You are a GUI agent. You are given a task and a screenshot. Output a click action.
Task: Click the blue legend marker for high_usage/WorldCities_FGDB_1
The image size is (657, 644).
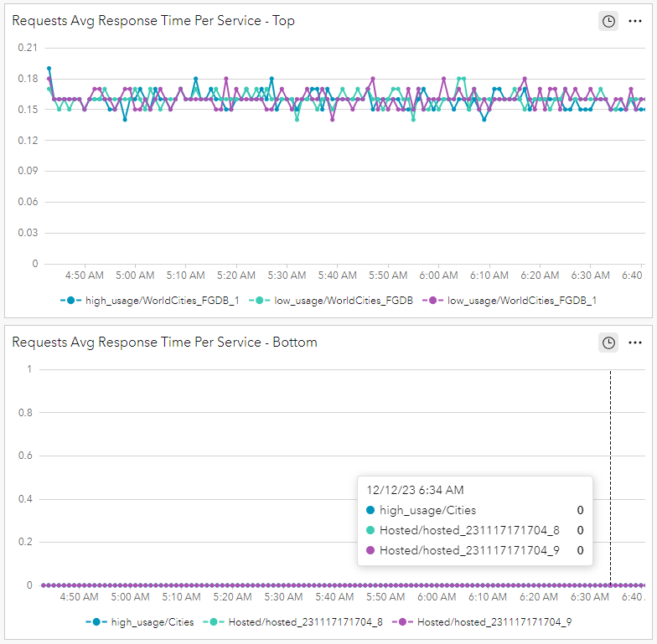pyautogui.click(x=71, y=300)
